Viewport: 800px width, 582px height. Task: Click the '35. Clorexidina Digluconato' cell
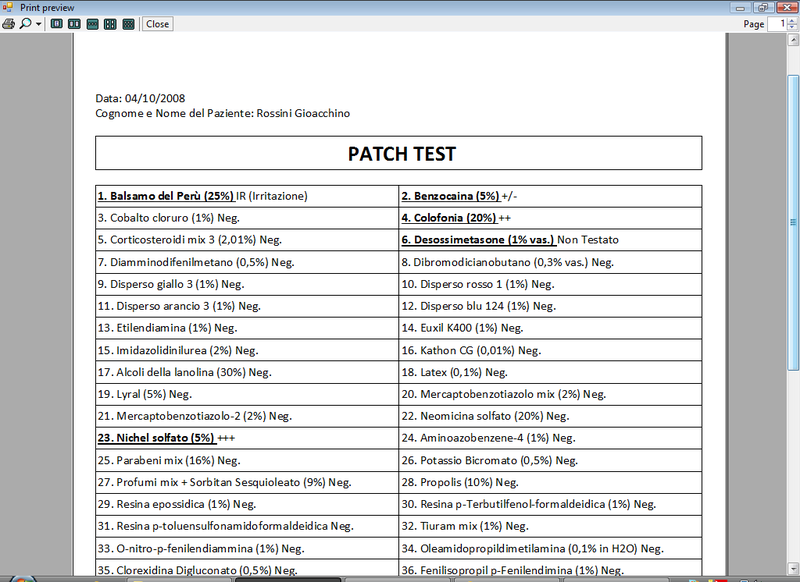247,568
